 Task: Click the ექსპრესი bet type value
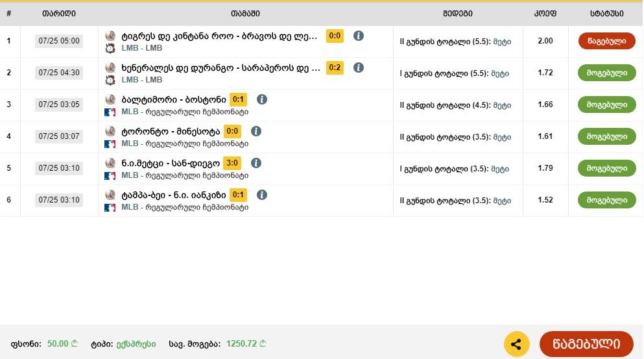click(x=136, y=344)
